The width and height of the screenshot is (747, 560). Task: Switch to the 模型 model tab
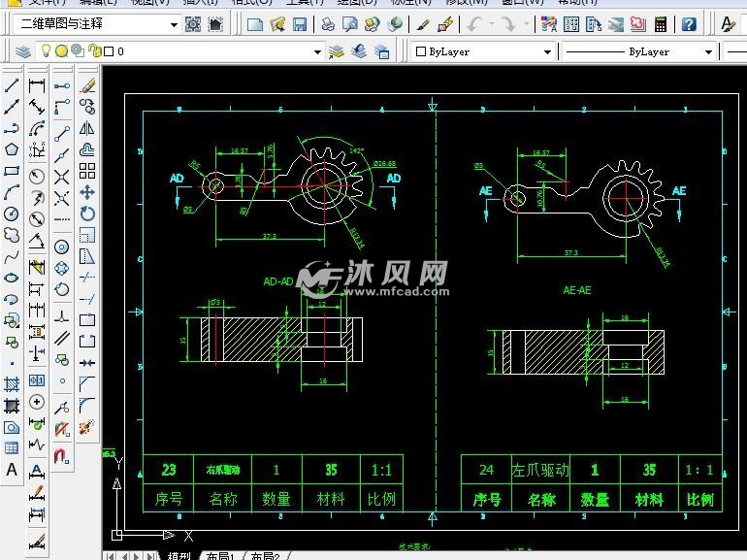pos(179,556)
